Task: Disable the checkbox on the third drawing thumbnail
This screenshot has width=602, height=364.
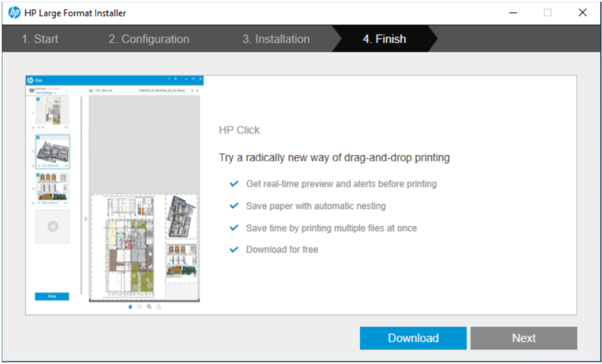Action: (x=39, y=174)
